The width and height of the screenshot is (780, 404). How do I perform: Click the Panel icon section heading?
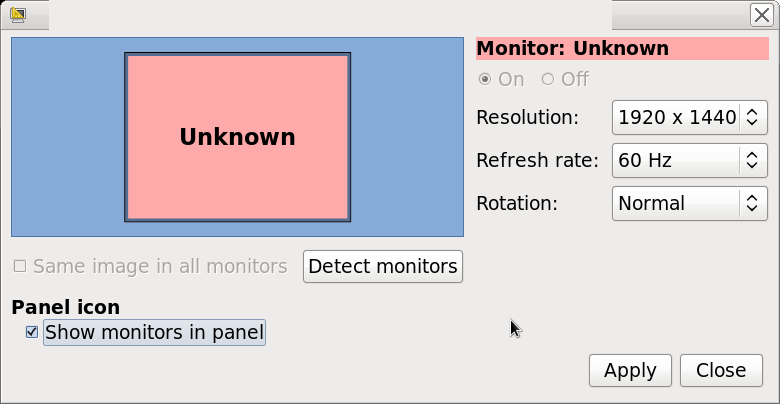tap(65, 307)
